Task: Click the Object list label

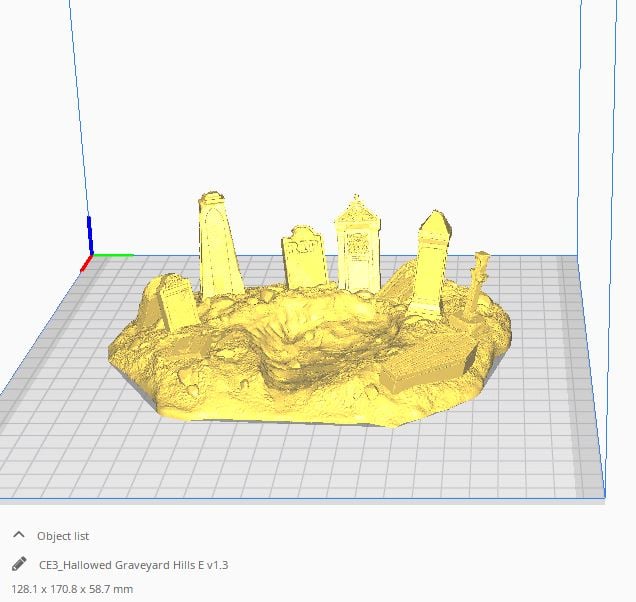Action: [63, 536]
